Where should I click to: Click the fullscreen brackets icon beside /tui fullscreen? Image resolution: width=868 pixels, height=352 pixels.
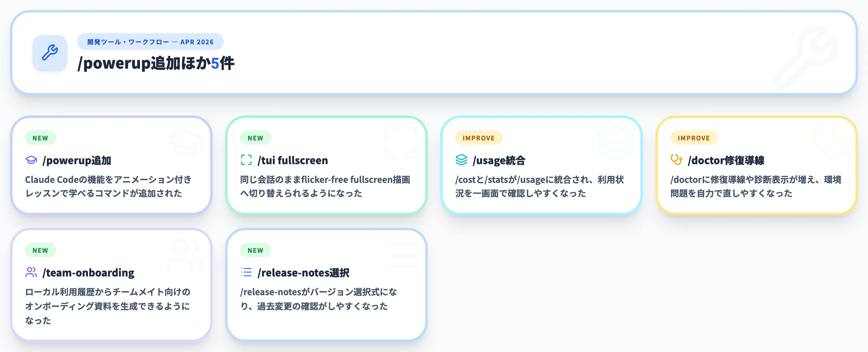[x=246, y=160]
